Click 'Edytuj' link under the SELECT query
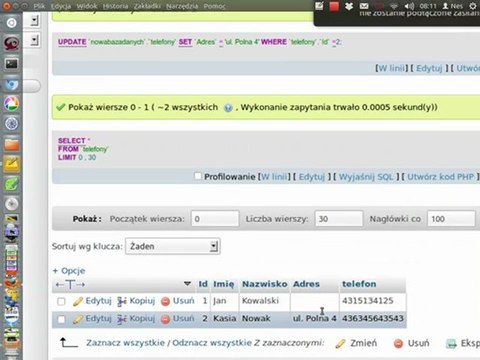480x360 pixels. [312, 177]
